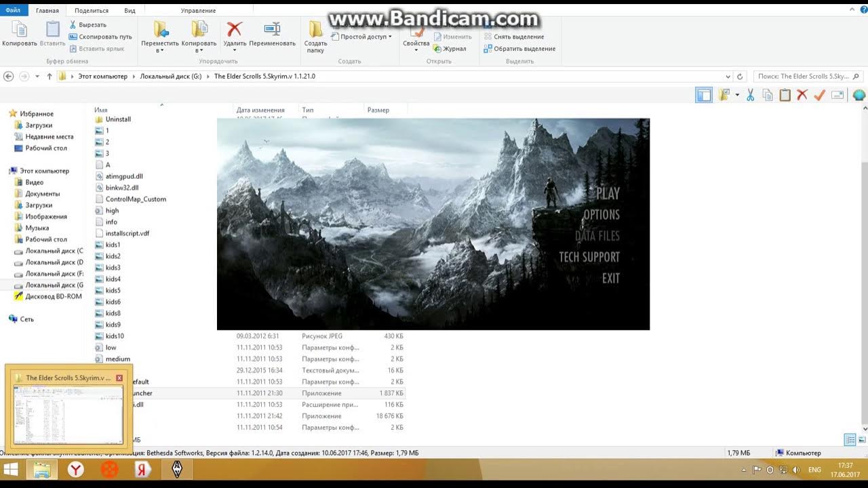Click the Refresh button beside address bar
This screenshot has width=868, height=488.
tap(740, 77)
